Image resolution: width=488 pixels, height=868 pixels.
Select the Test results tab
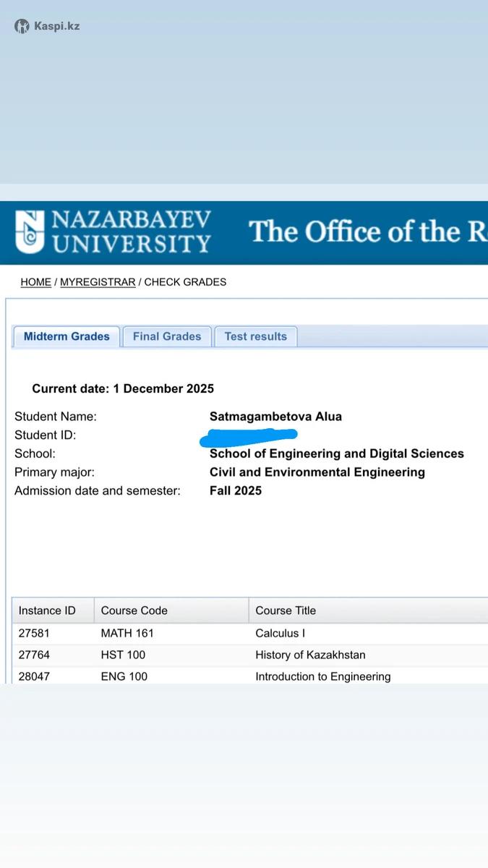coord(255,336)
